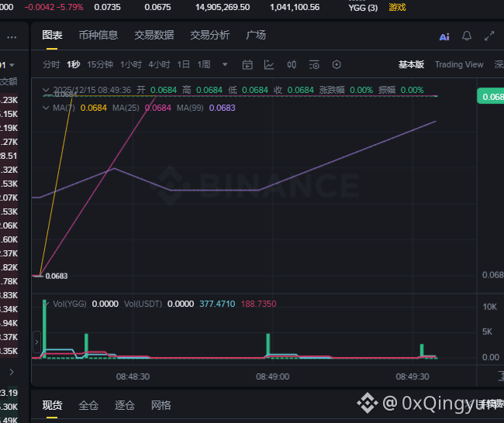Click the 188.7350 volume MA value
Image resolution: width=504 pixels, height=423 pixels.
(258, 304)
